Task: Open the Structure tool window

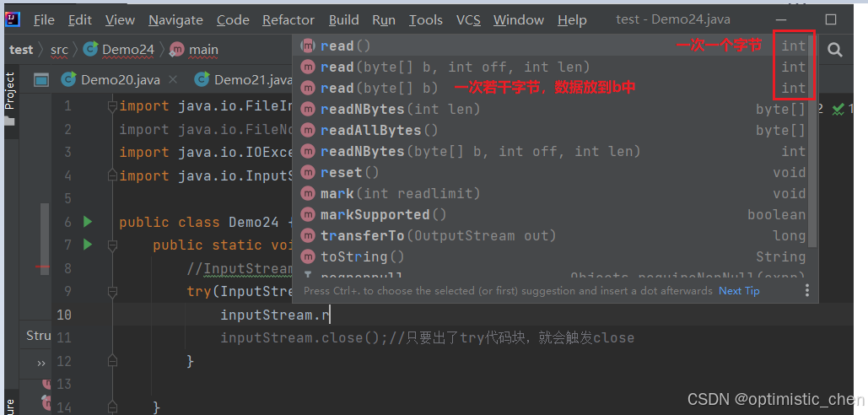Action: click(x=38, y=336)
